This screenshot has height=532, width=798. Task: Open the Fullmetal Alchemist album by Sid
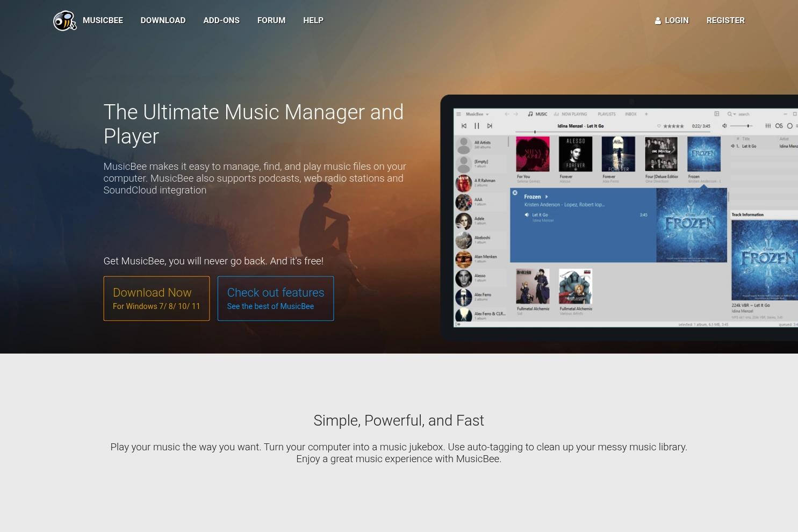tap(533, 286)
